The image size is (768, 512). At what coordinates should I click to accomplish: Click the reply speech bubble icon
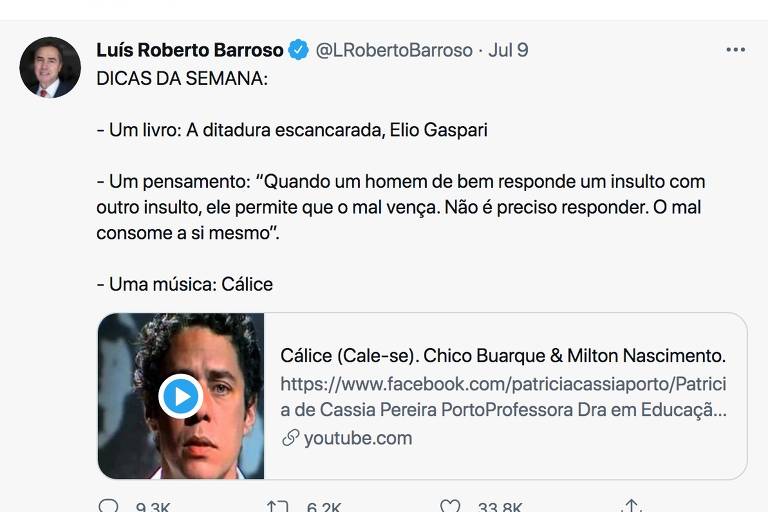pyautogui.click(x=109, y=506)
